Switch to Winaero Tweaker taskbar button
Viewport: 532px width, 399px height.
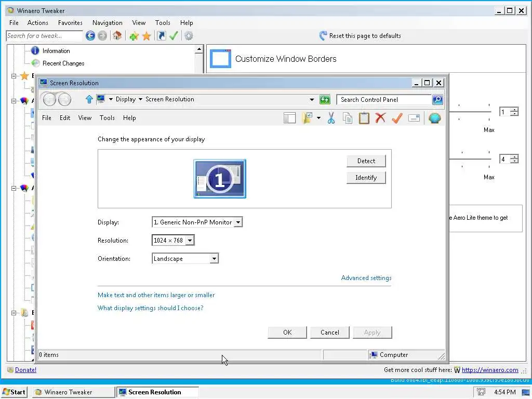[x=74, y=392]
